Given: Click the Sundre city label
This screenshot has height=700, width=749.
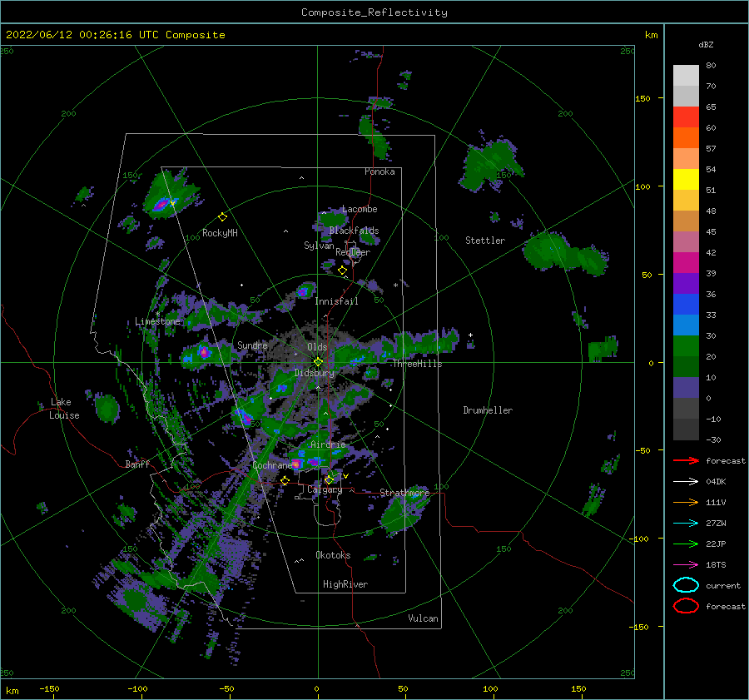Looking at the screenshot, I should [253, 345].
